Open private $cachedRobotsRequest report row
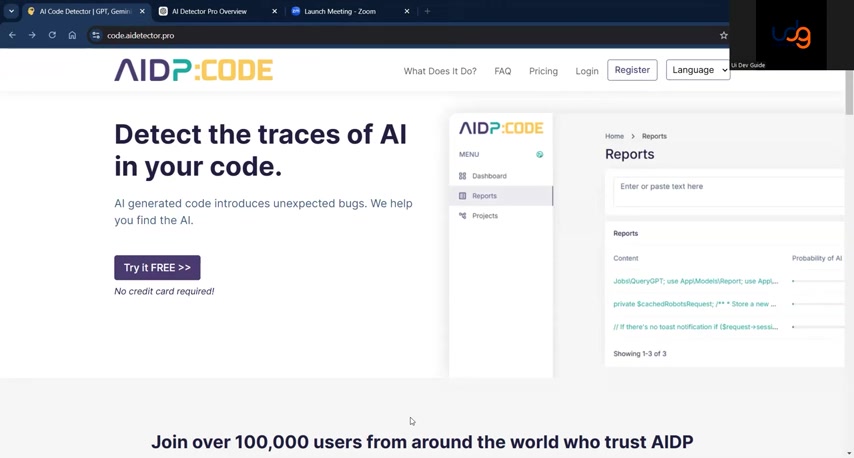Screen dimensions: 854x458 point(695,304)
